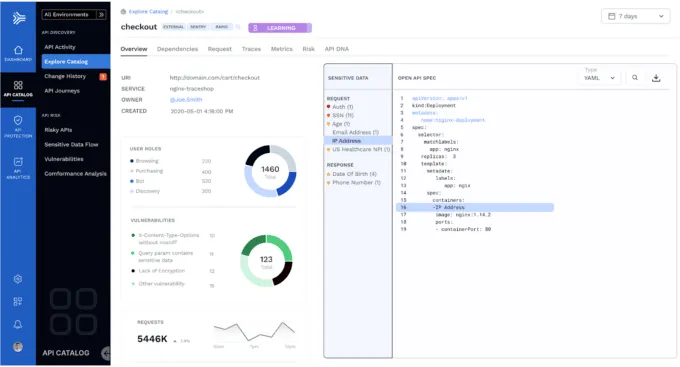Click X-Content-Type-Options vulnerability entry
The image size is (680, 367).
coord(168,239)
